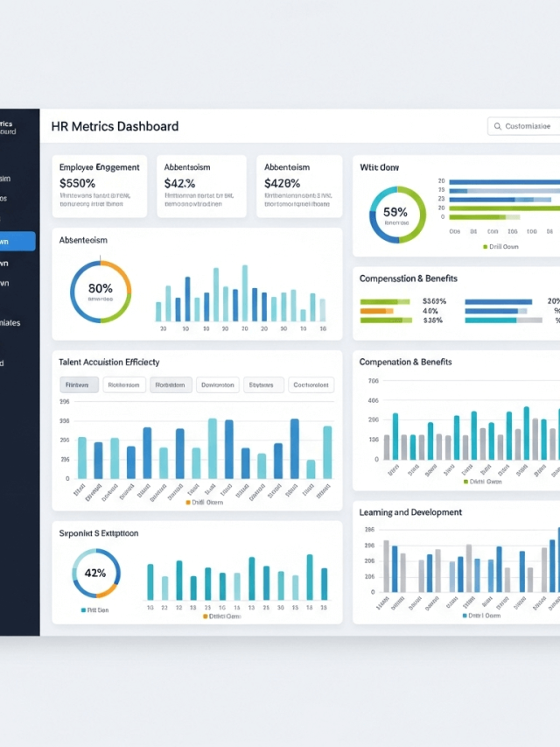Open the highlighted blue sidebar menu item
This screenshot has width=560, height=747.
pyautogui.click(x=17, y=242)
